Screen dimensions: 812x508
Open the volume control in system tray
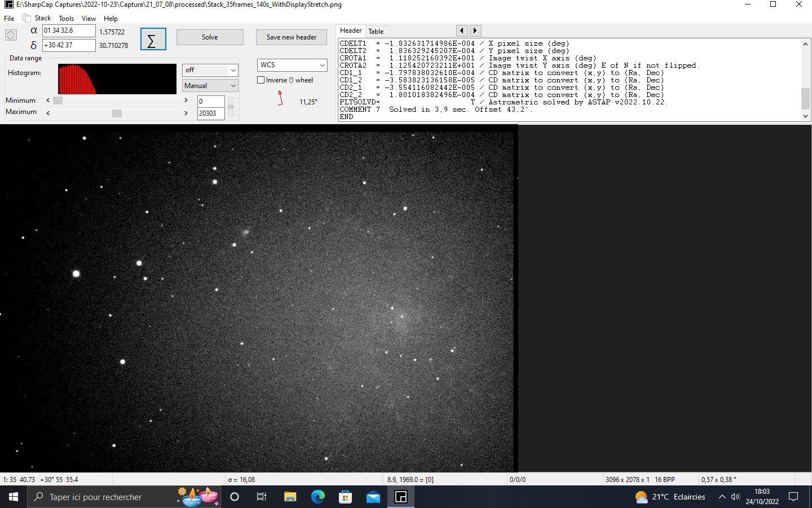pyautogui.click(x=735, y=497)
